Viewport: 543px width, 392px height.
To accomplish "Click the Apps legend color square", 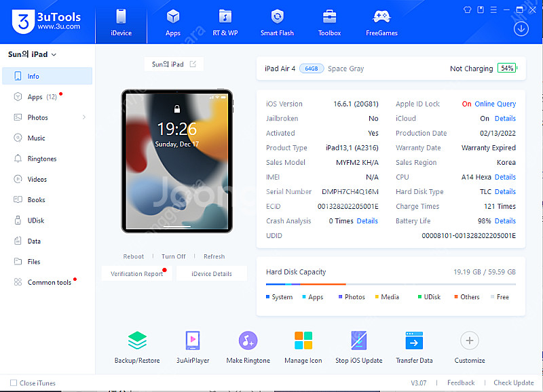I will point(304,296).
